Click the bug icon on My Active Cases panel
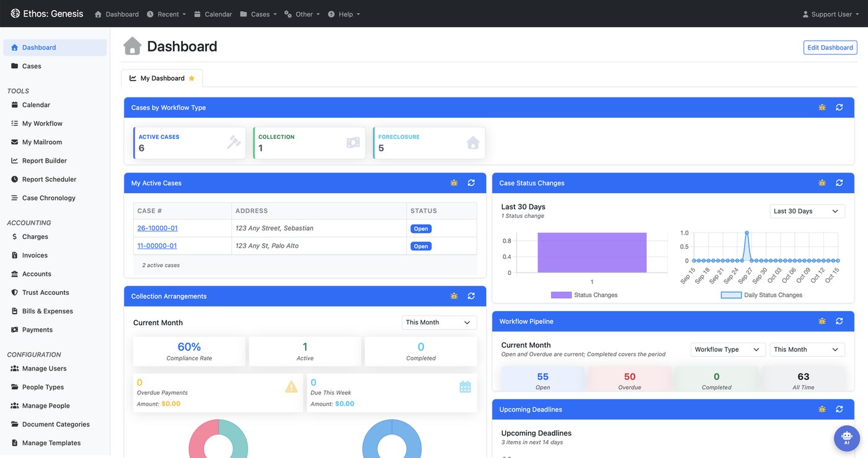 [x=454, y=183]
